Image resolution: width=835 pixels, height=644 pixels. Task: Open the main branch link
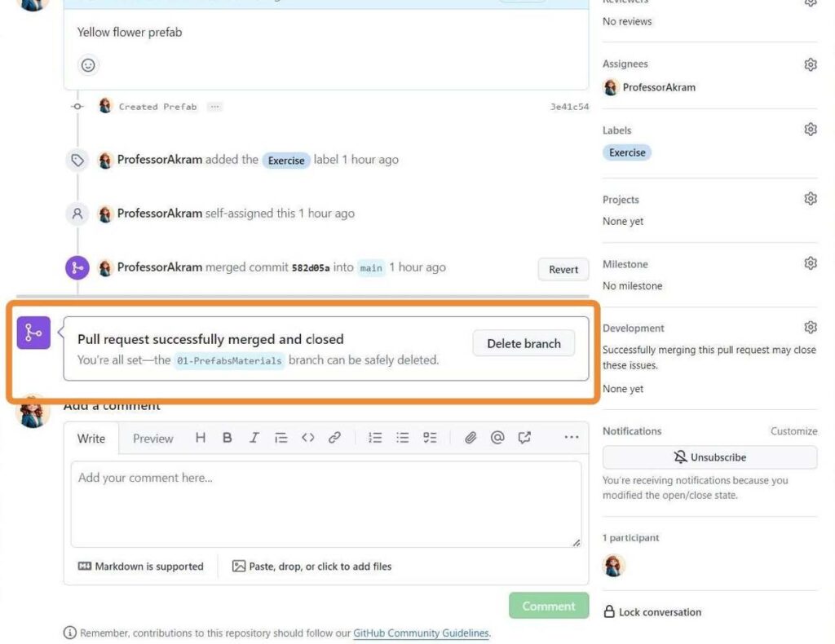371,267
